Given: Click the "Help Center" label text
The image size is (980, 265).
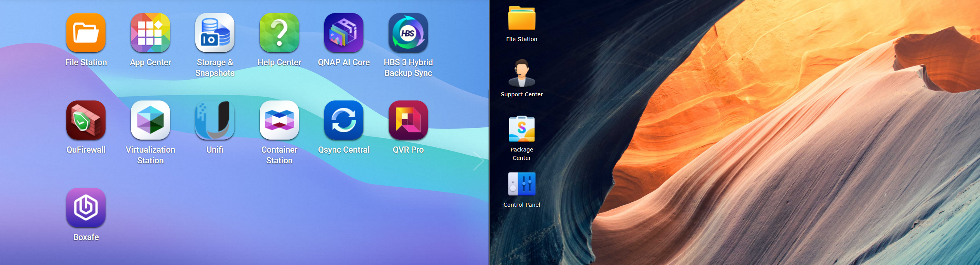Looking at the screenshot, I should [x=279, y=63].
